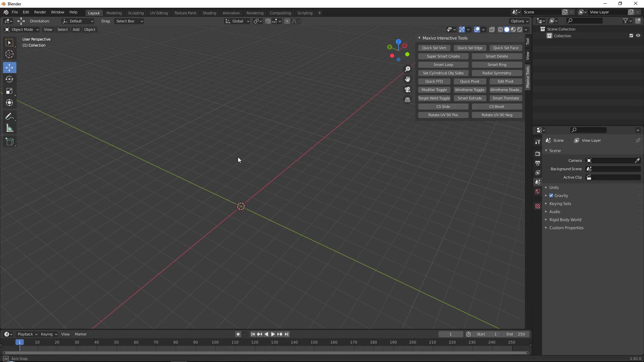Click the viewport zoom magnifier icon
644x362 pixels.
(408, 69)
